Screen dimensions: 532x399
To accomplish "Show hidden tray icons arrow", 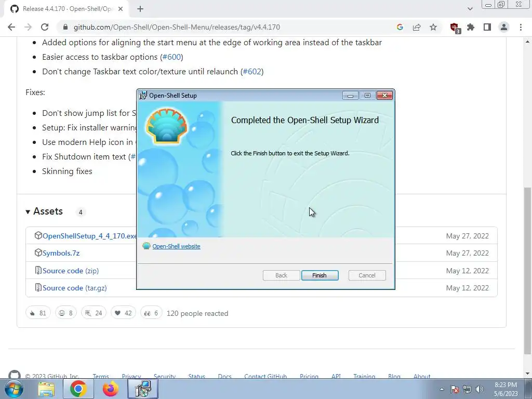I will pyautogui.click(x=442, y=389).
